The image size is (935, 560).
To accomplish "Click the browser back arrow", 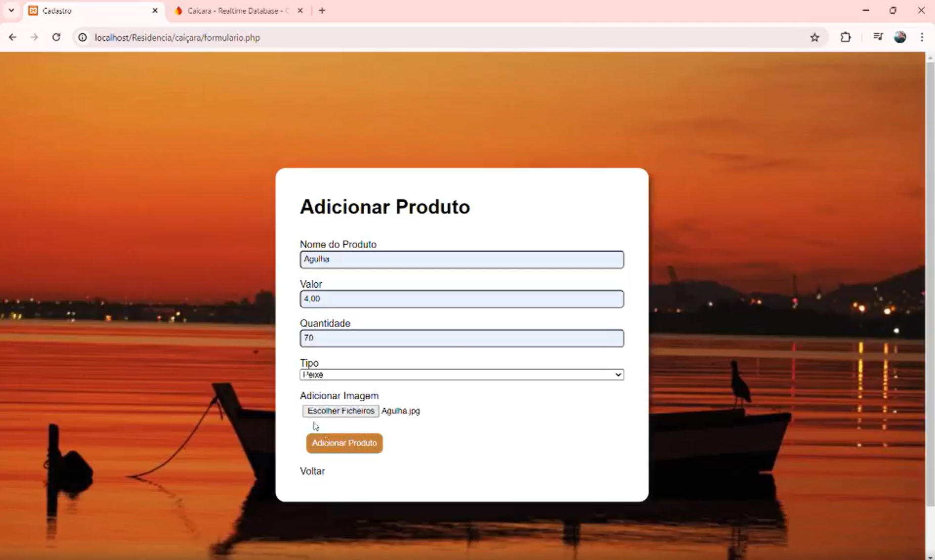I will pyautogui.click(x=12, y=38).
